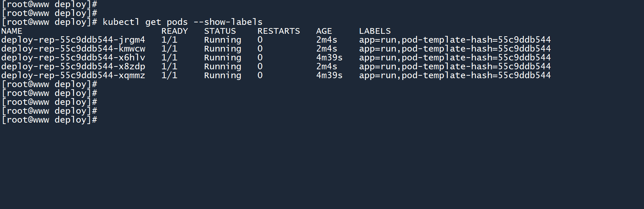
Task: Click Running status of the jrgm4 pod
Action: point(222,40)
